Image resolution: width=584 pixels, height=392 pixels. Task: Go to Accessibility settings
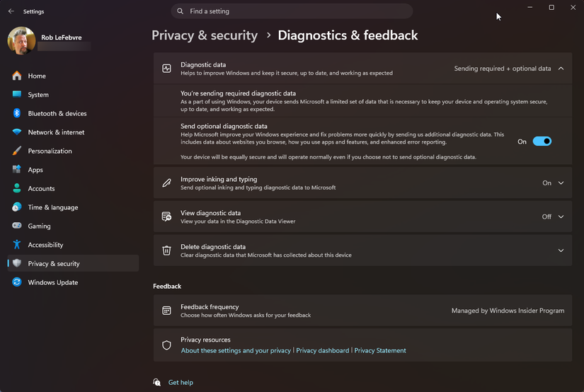pos(74,245)
